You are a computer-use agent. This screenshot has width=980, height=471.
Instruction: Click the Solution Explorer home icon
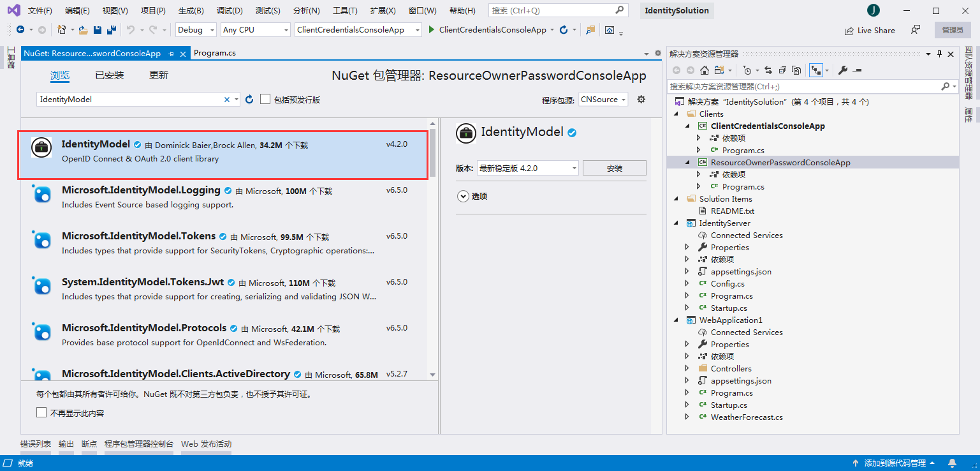(704, 70)
